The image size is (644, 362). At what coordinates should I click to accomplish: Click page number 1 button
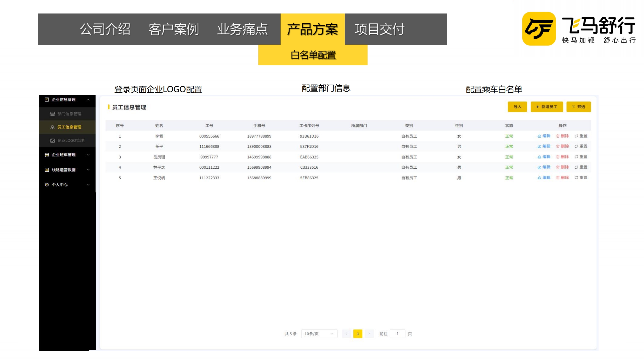pos(358,334)
